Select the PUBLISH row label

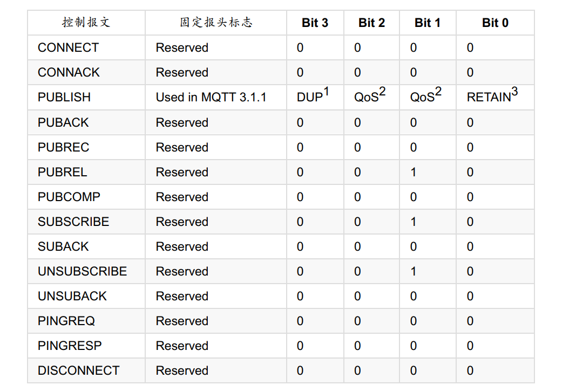[64, 97]
